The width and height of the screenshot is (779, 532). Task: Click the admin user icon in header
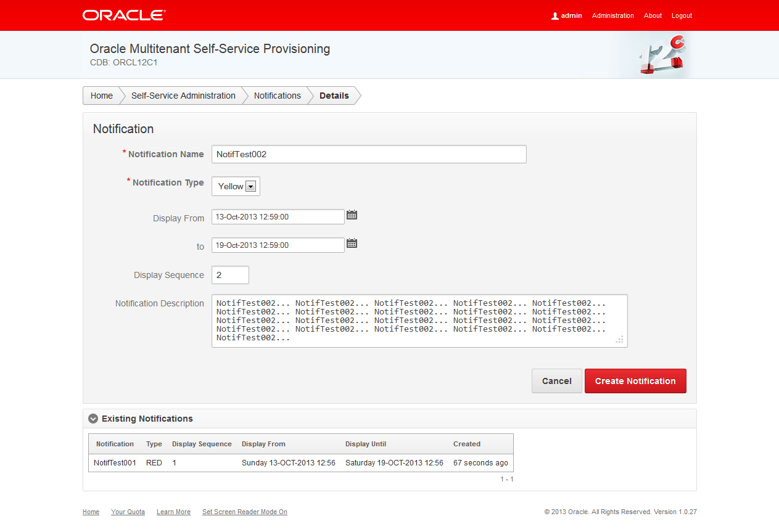(554, 16)
